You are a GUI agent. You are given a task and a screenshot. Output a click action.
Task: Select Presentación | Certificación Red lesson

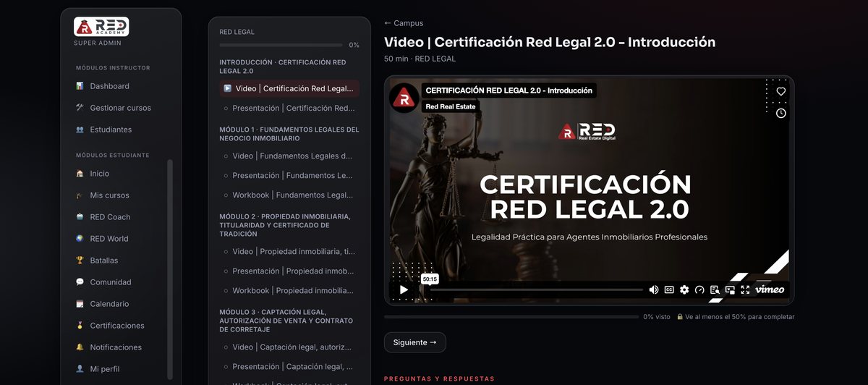289,108
